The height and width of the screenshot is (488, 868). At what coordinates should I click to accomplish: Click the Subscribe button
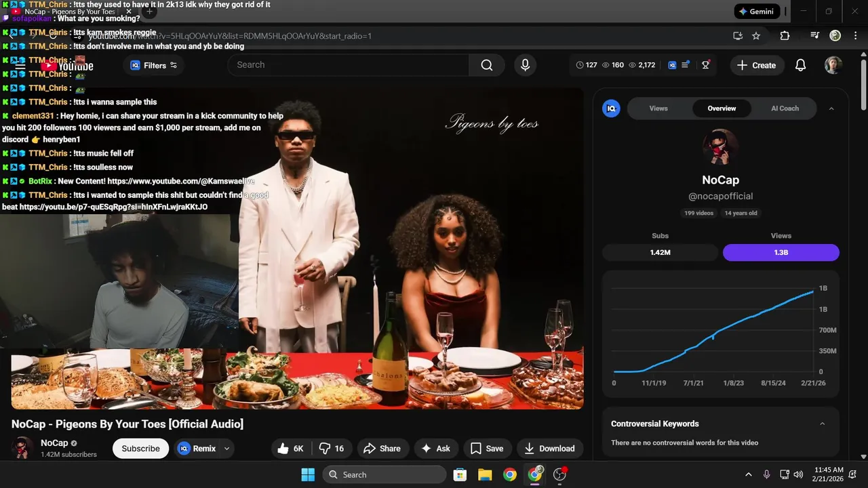click(141, 449)
